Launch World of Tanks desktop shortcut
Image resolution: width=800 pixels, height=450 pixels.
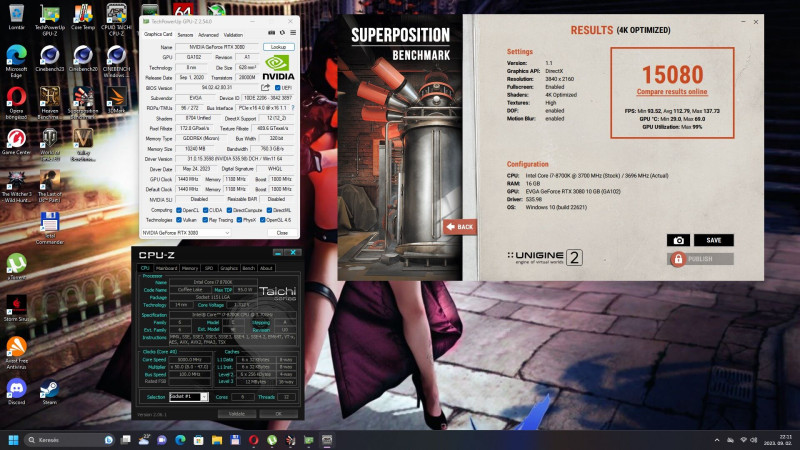(x=49, y=145)
